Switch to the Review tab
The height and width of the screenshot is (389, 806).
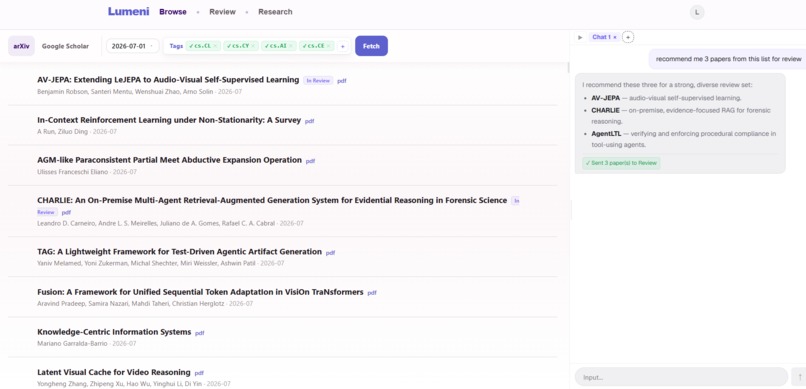pyautogui.click(x=222, y=12)
